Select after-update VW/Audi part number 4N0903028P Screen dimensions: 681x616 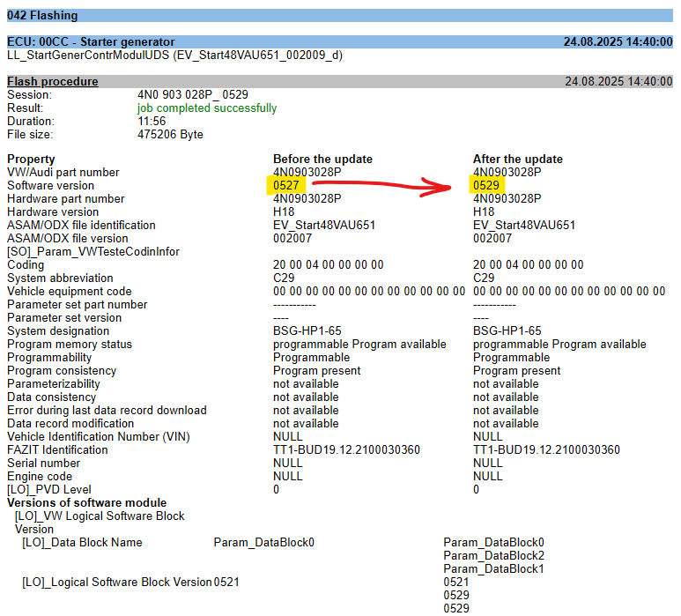507,172
